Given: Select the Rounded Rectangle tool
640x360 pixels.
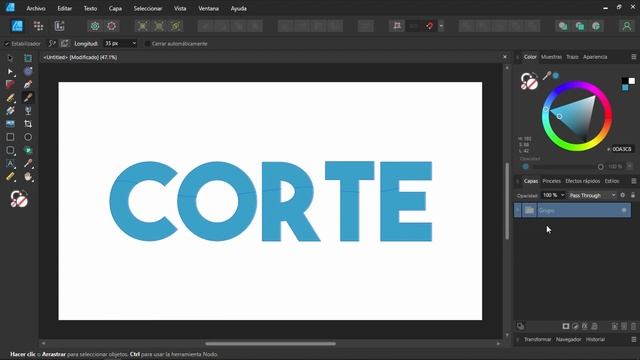Looking at the screenshot, I should tap(10, 150).
